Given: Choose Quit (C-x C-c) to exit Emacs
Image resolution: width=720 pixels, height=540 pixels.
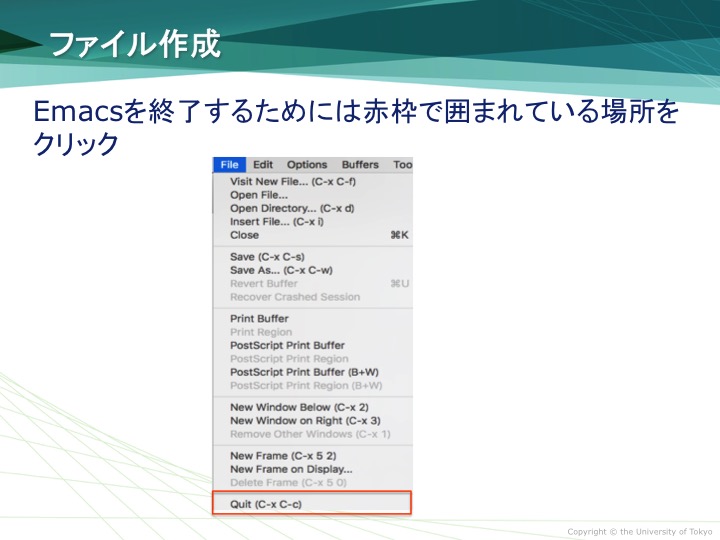Looking at the screenshot, I should [x=312, y=503].
